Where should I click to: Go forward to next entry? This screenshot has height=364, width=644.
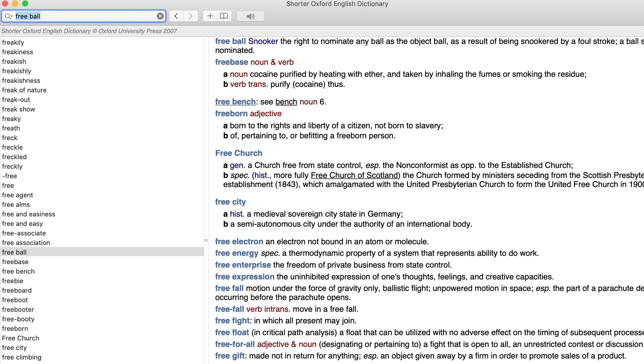(x=191, y=16)
